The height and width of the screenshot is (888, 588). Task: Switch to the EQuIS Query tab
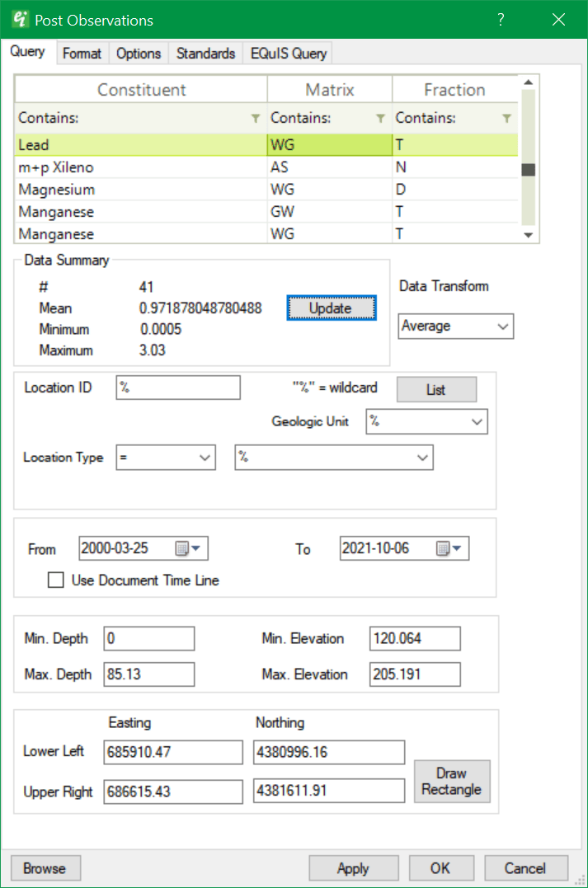pos(289,54)
